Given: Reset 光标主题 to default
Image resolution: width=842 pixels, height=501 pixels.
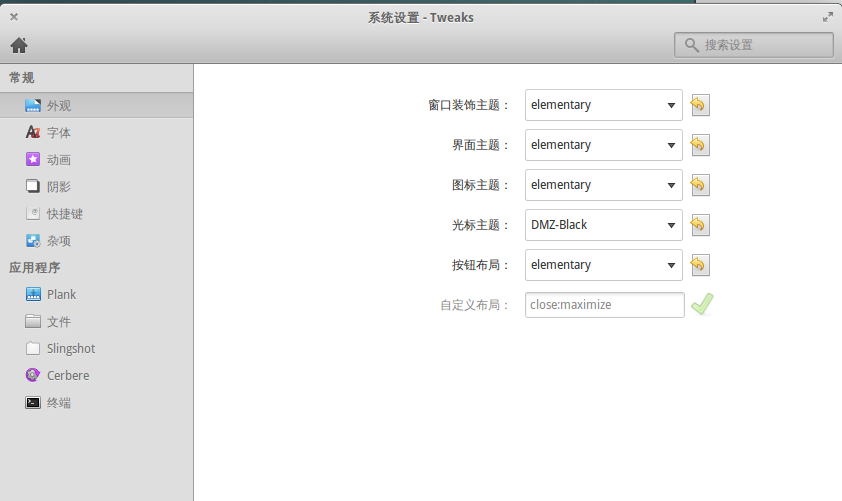Looking at the screenshot, I should click(x=700, y=225).
